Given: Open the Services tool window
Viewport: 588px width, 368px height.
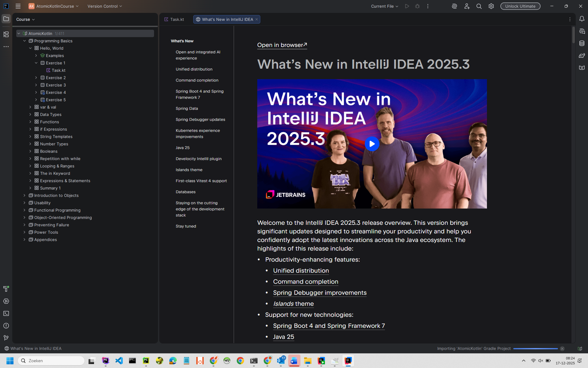Looking at the screenshot, I should point(6,301).
